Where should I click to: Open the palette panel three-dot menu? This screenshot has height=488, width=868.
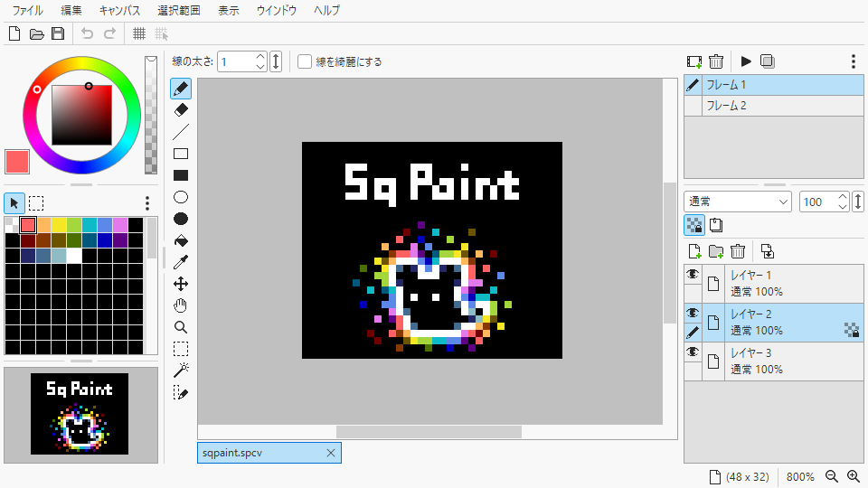pos(147,203)
